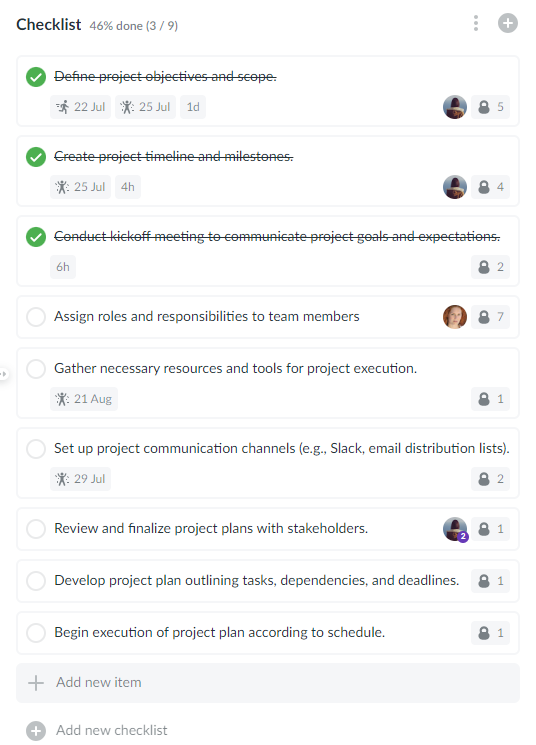Click the 21 Aug due date tag
The height and width of the screenshot is (745, 536).
[x=84, y=399]
